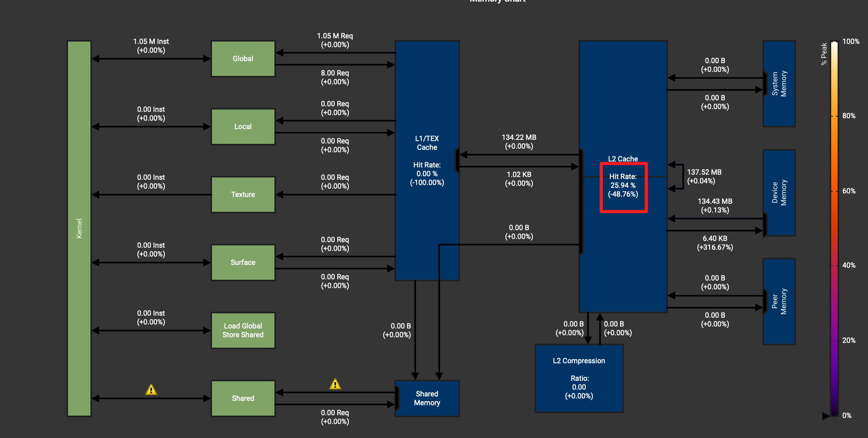Screen dimensions: 868x438
Task: Click warning icon above Shared Memory arrow
Action: coord(335,384)
